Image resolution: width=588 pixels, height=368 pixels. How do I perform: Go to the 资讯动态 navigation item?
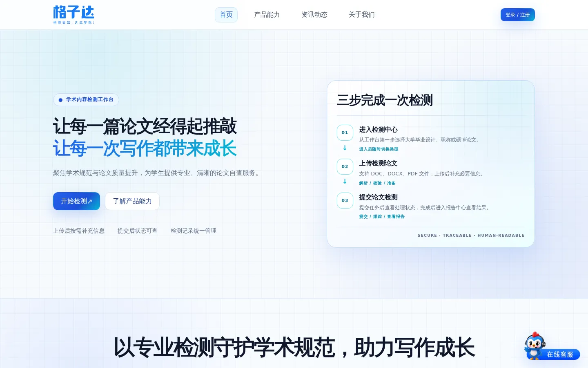tap(314, 15)
